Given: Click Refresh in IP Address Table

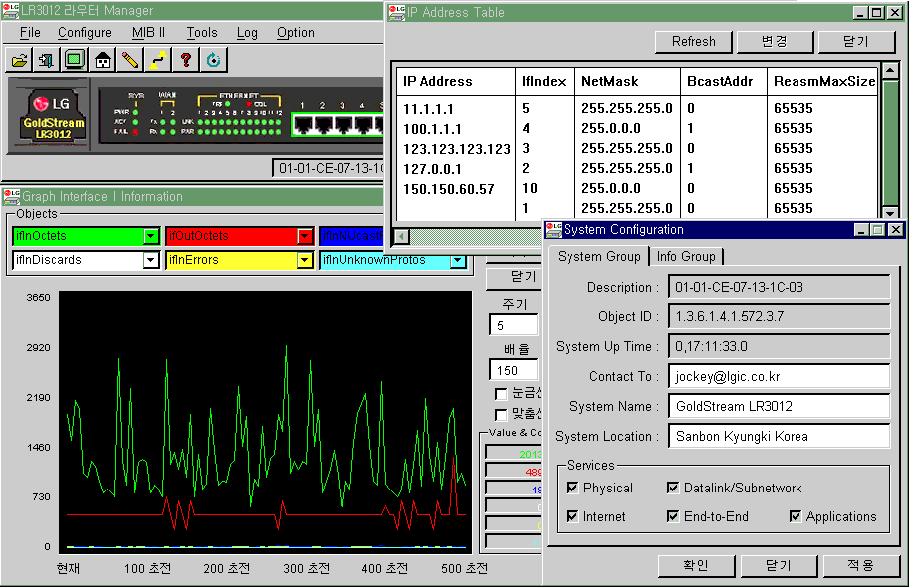Looking at the screenshot, I should [693, 41].
